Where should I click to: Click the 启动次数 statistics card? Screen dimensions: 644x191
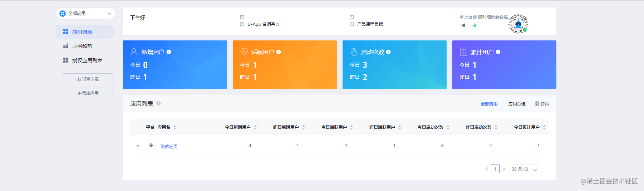point(394,65)
